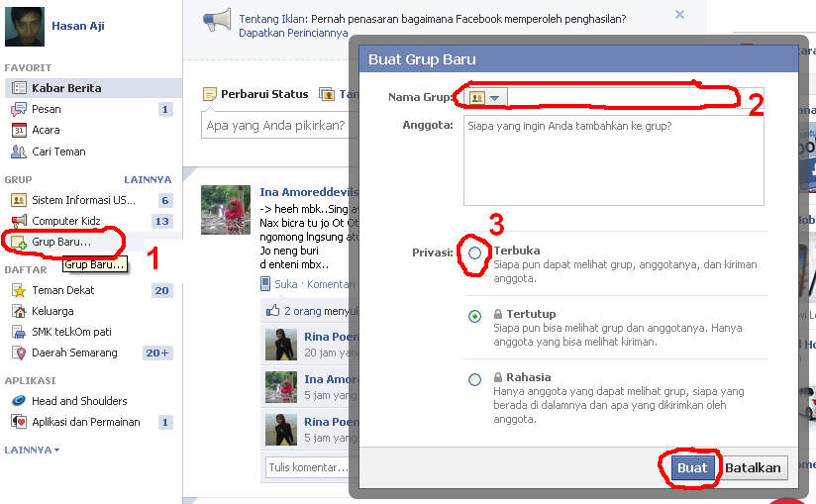Click the Aplikasi dan Permainan count badge
This screenshot has height=504, width=816.
pyautogui.click(x=165, y=422)
